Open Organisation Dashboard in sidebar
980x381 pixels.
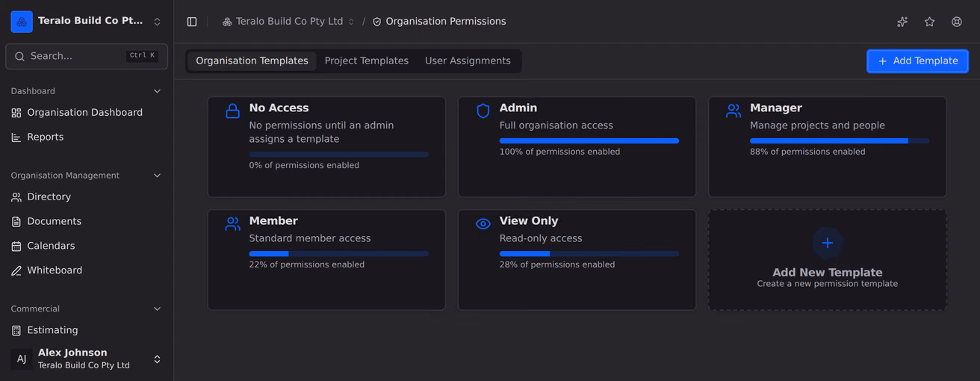click(x=87, y=113)
